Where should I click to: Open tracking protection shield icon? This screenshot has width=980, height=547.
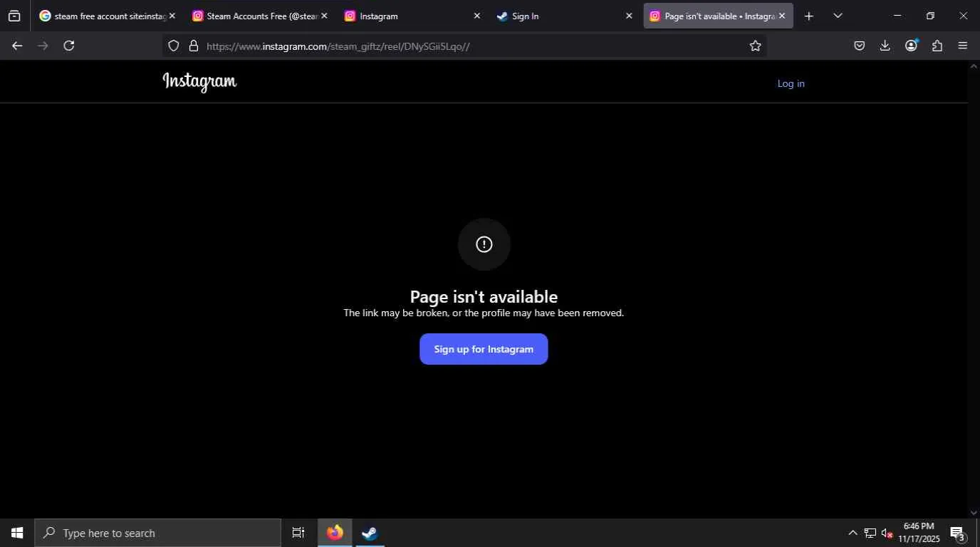point(174,46)
